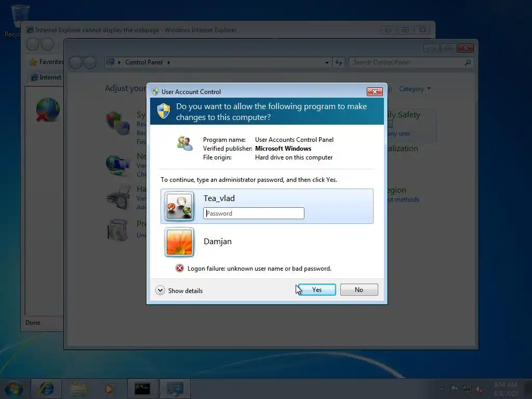This screenshot has width=532, height=399.
Task: Click Back button in Internet Explorer window
Action: point(33,45)
